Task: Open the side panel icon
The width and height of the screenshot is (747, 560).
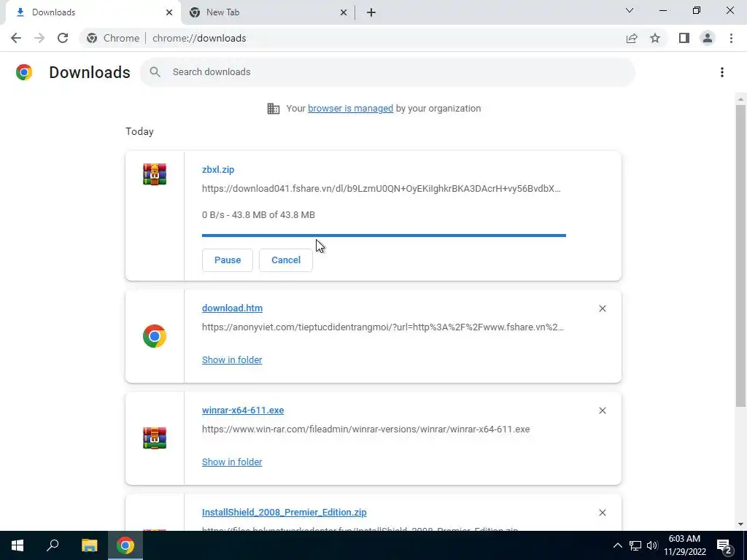Action: coord(684,38)
